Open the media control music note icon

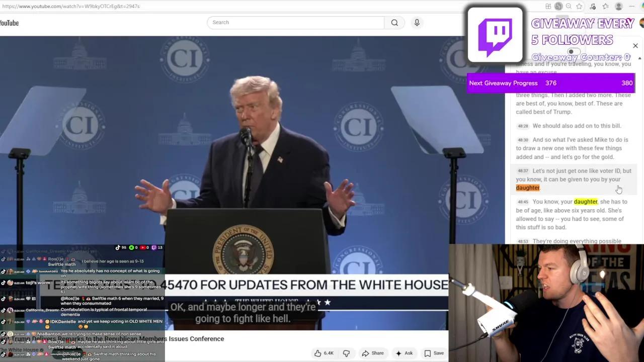(593, 6)
